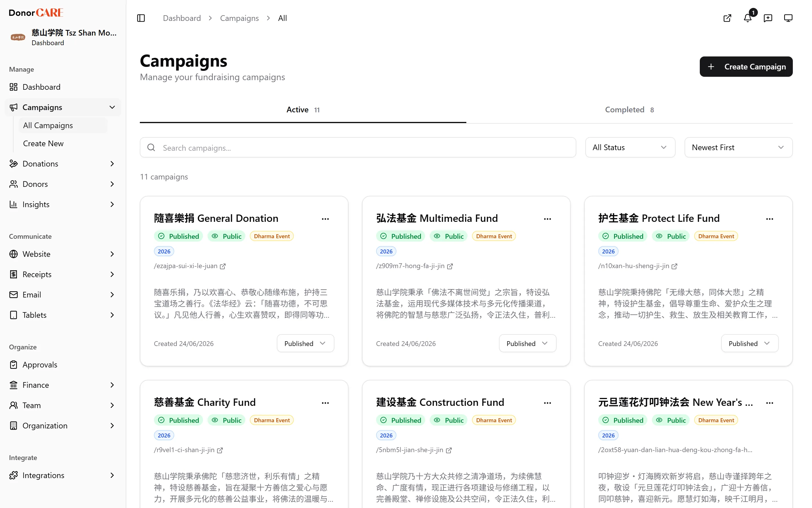This screenshot has height=508, width=812.
Task: Open more options for Multimedia Fund card
Action: pyautogui.click(x=547, y=219)
